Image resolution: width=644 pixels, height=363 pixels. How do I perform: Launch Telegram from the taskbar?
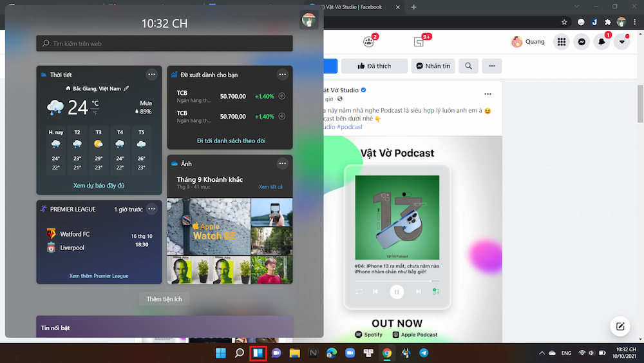pyautogui.click(x=424, y=353)
